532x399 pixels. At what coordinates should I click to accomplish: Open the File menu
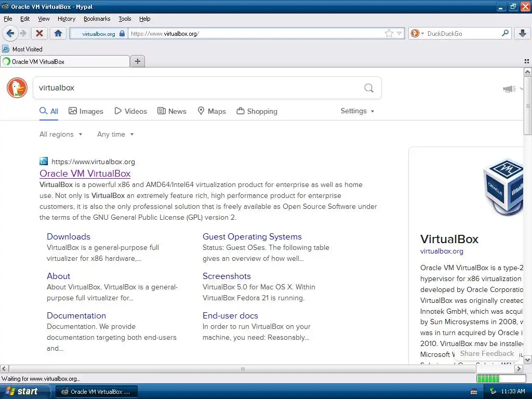tap(8, 19)
